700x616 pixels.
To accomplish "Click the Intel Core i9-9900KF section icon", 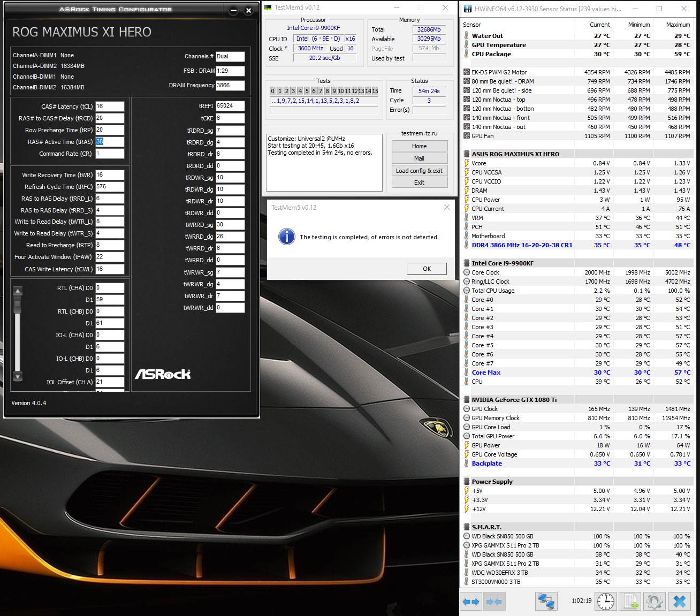I will [x=467, y=263].
